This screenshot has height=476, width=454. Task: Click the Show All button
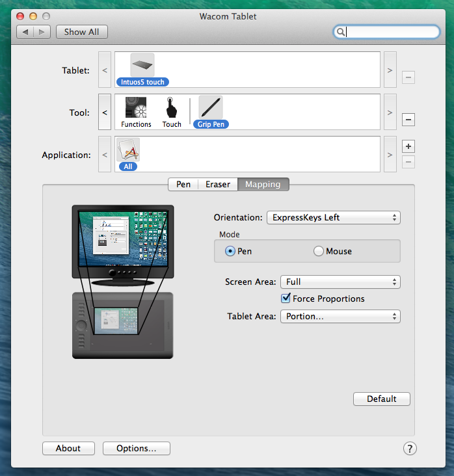(x=82, y=32)
